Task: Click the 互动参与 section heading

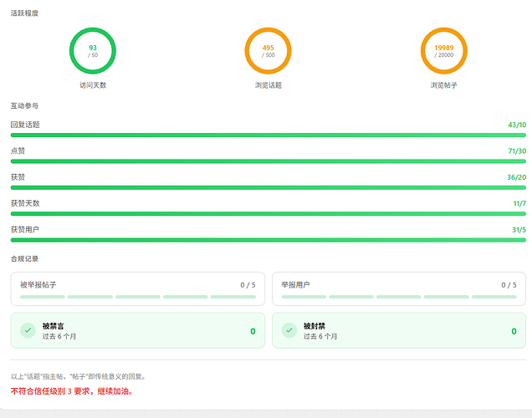Action: point(24,106)
